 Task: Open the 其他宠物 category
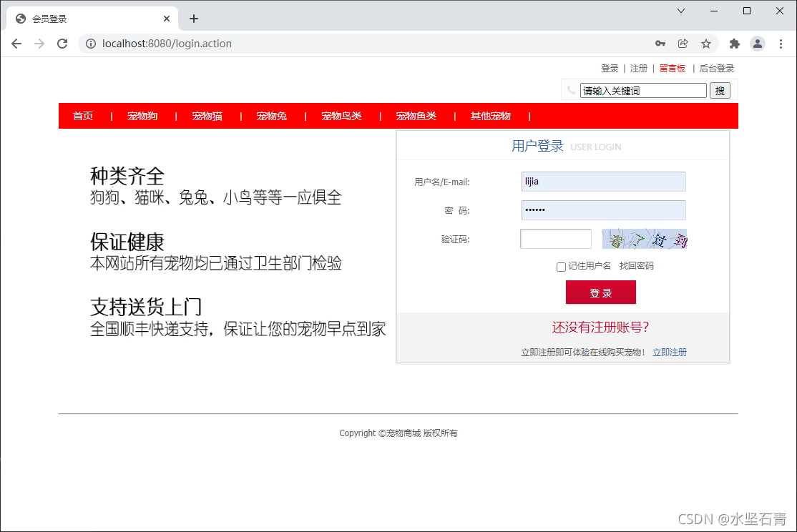pos(491,116)
